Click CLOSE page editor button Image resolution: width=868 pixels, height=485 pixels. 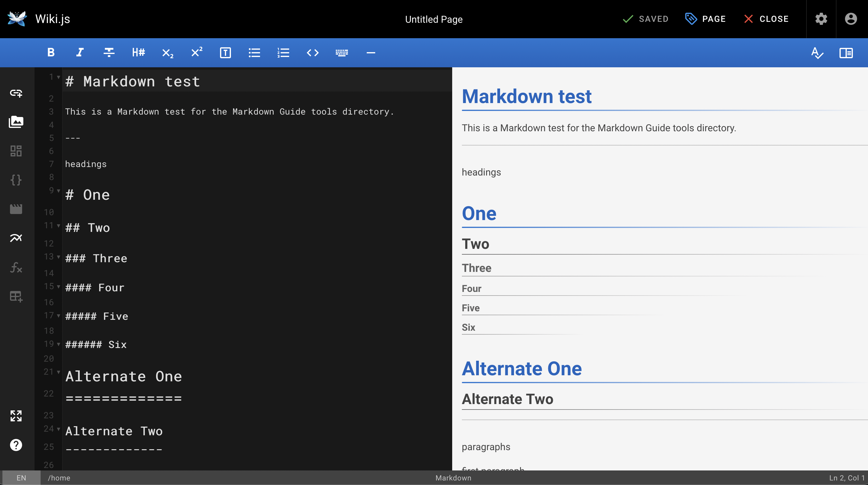point(766,19)
